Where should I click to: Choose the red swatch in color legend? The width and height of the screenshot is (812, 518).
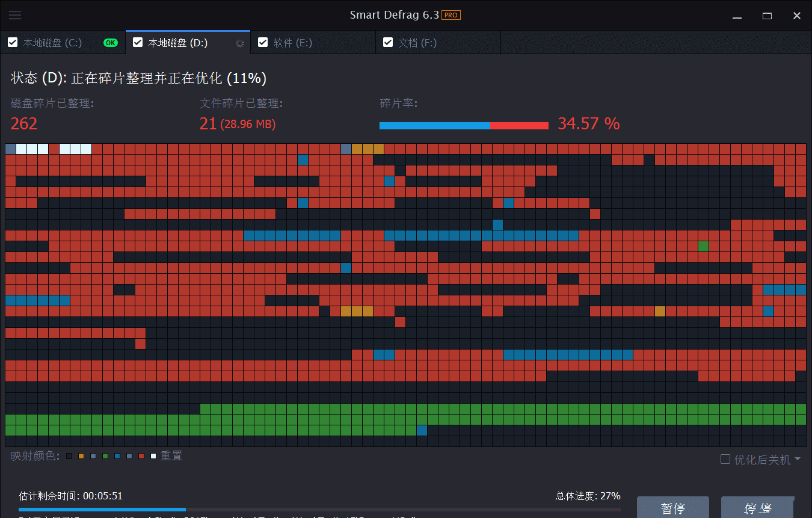[x=141, y=457]
